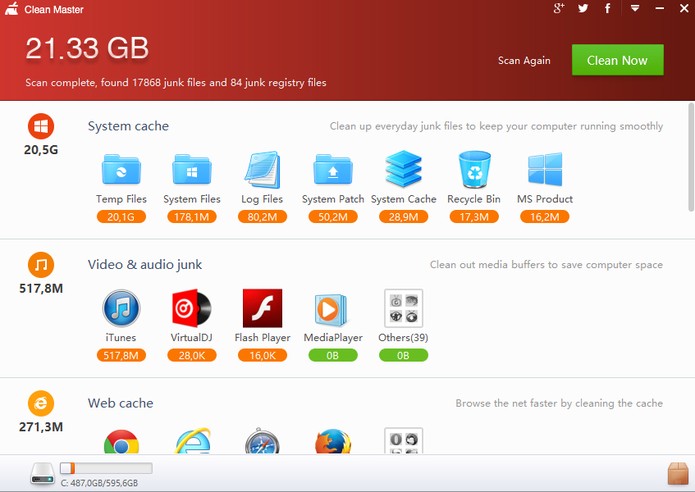Select the Internet Explorer web cache icon
This screenshot has height=492, width=695.
(192, 441)
